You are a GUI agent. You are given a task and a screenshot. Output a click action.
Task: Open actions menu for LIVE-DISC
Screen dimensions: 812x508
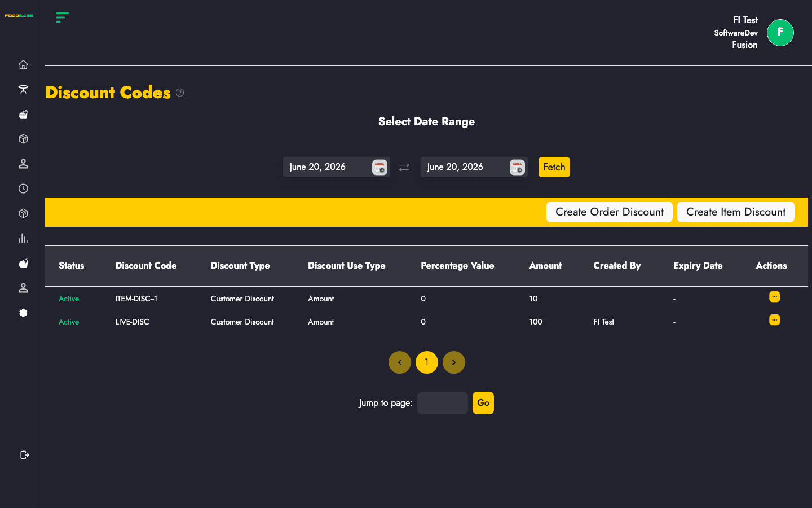pyautogui.click(x=774, y=320)
